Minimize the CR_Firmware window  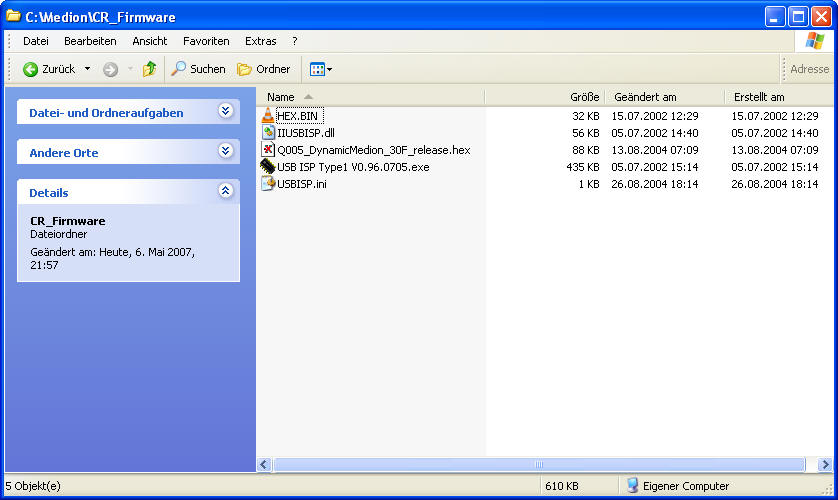click(x=774, y=17)
